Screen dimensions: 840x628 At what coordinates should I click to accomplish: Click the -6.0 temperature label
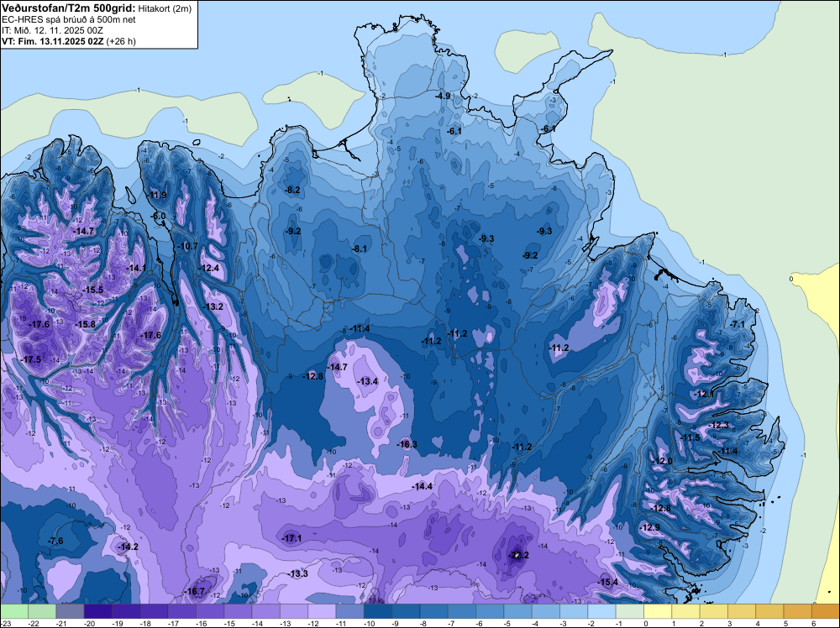pyautogui.click(x=159, y=217)
